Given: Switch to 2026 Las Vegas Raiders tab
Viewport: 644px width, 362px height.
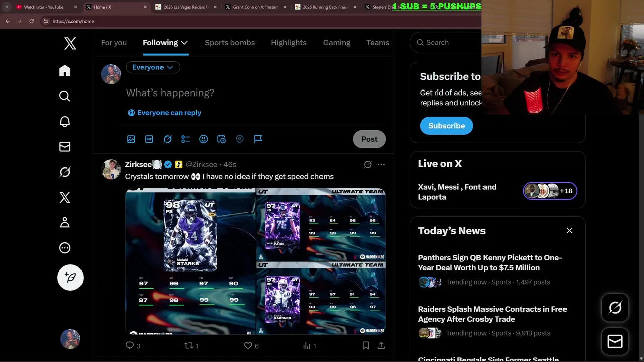Looking at the screenshot, I should 185,7.
